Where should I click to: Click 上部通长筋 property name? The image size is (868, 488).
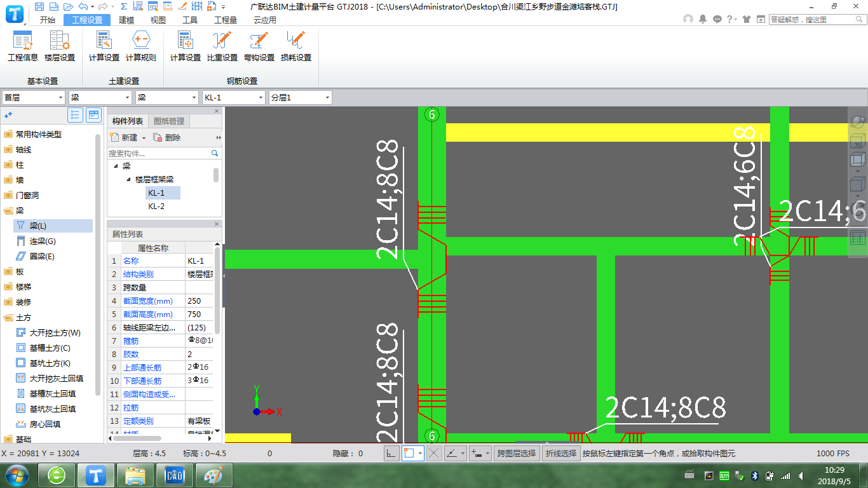(142, 367)
